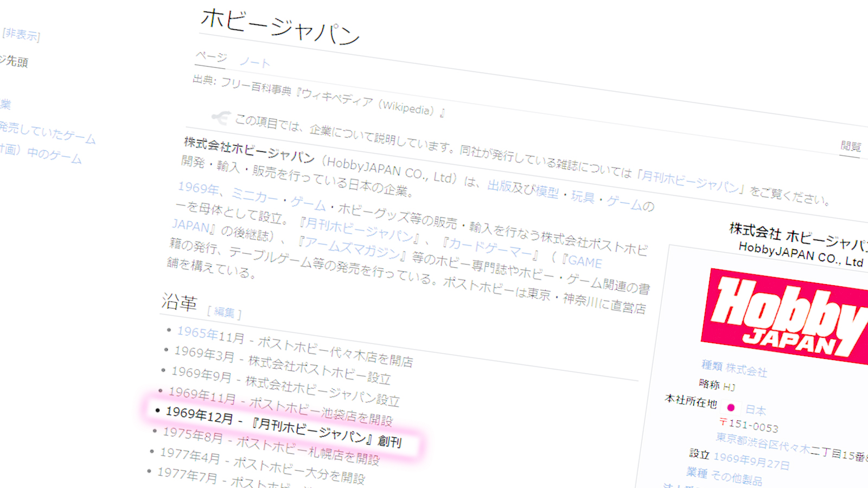Click the HobbyJAPAN CO., Ltd infobox subtitle
The image size is (868, 488).
(x=801, y=254)
